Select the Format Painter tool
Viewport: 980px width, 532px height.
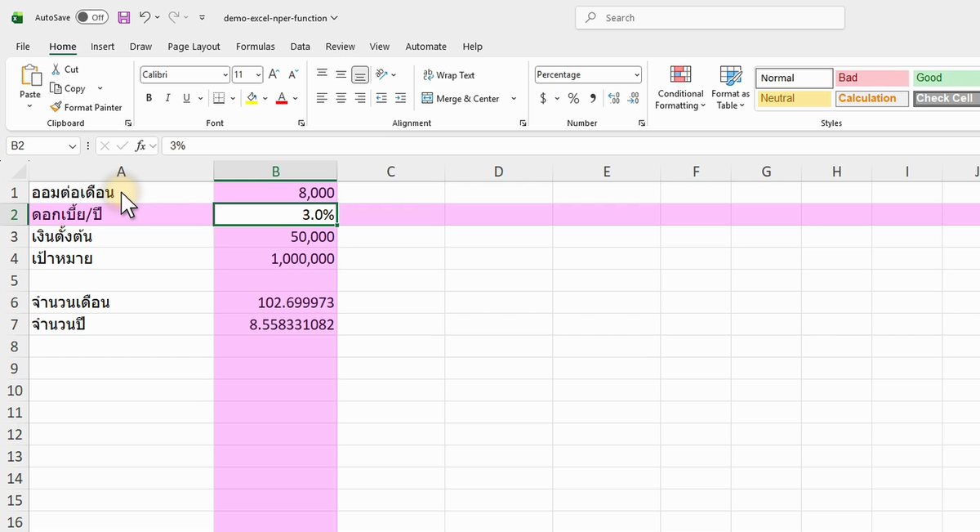(86, 107)
